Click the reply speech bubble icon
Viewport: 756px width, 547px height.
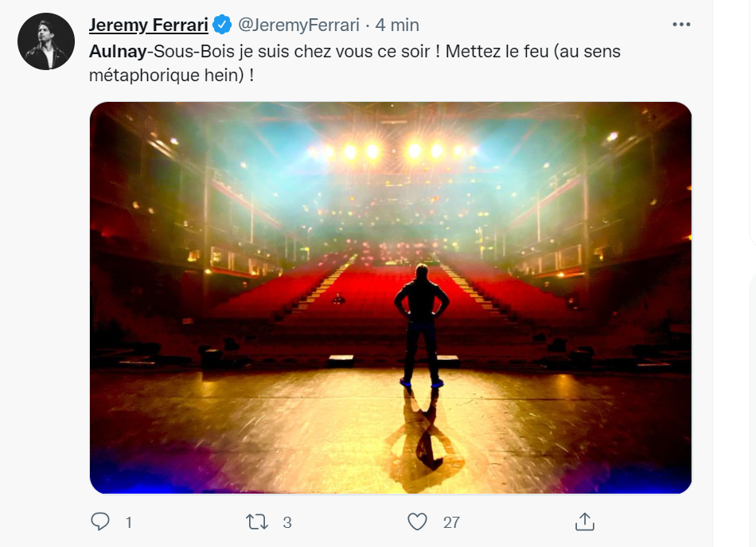[x=100, y=522]
